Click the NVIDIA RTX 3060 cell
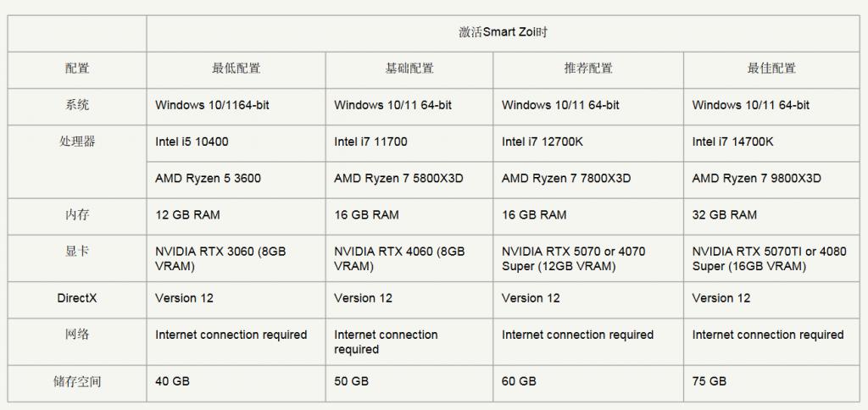The width and height of the screenshot is (868, 410). [x=236, y=258]
